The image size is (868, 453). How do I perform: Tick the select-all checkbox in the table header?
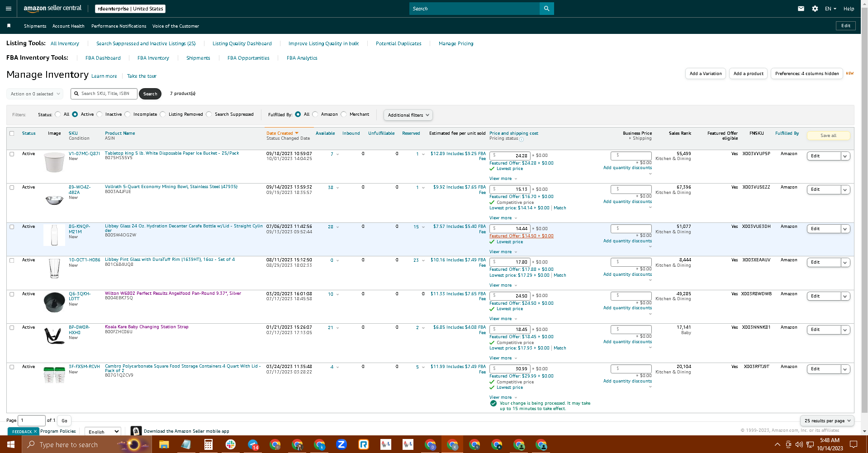point(12,133)
